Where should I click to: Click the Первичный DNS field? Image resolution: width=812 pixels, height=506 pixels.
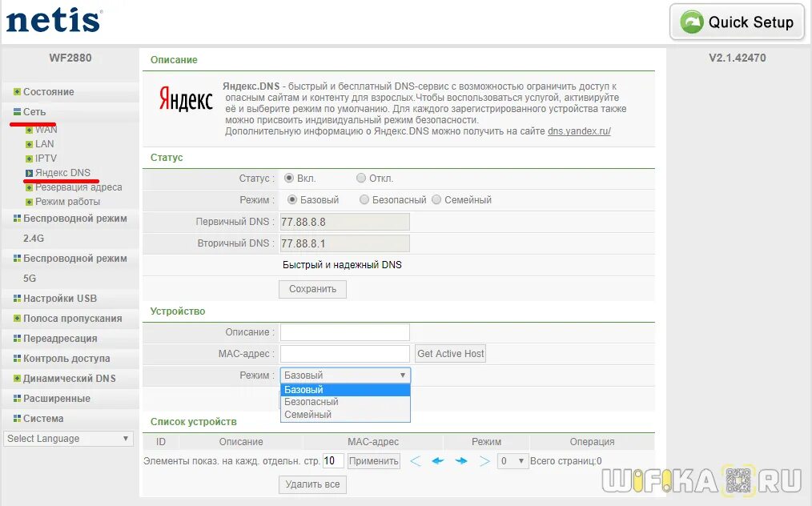click(x=345, y=222)
